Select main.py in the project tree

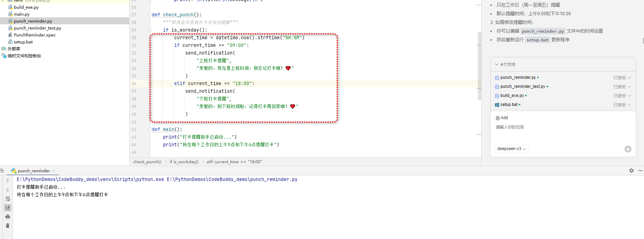[22, 14]
